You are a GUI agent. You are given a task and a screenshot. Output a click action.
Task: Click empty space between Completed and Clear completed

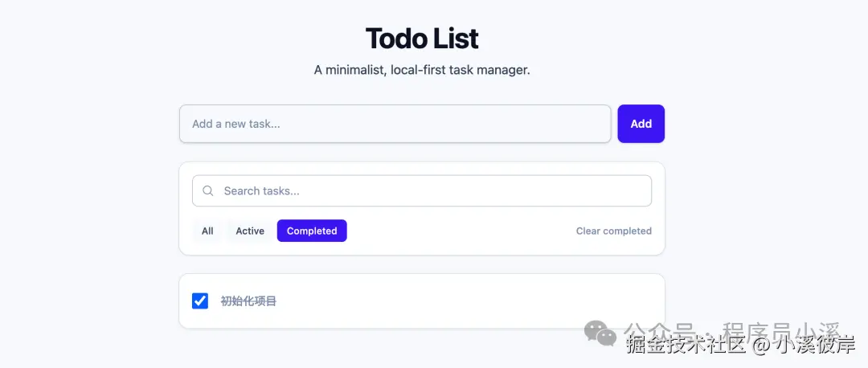click(x=458, y=231)
